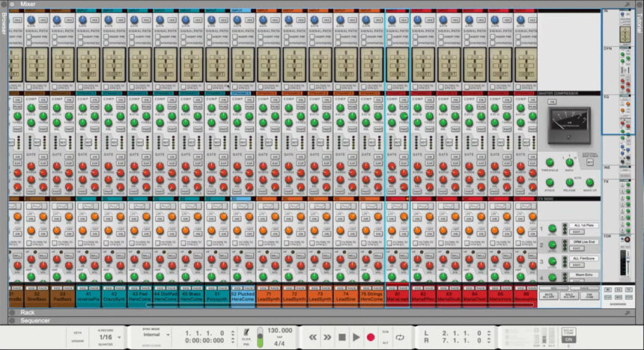Click the song position stepper arrows
The height and width of the screenshot is (350, 644).
(233, 337)
